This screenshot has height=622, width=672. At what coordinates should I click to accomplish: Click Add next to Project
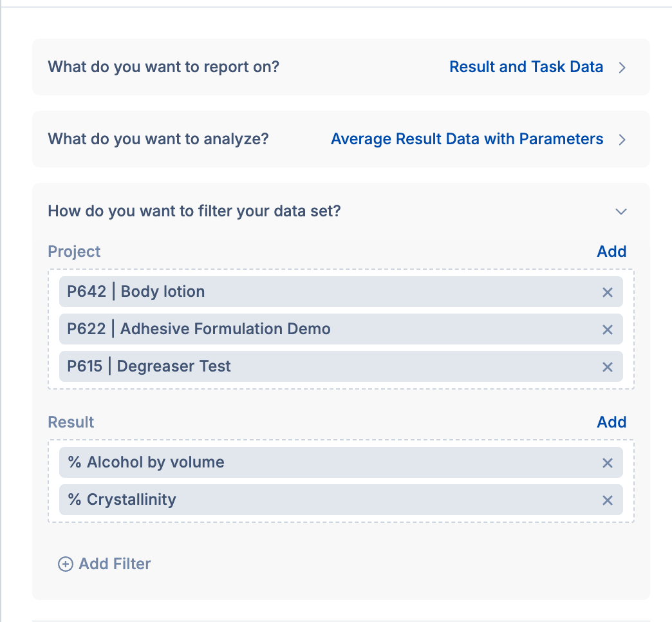click(x=611, y=252)
